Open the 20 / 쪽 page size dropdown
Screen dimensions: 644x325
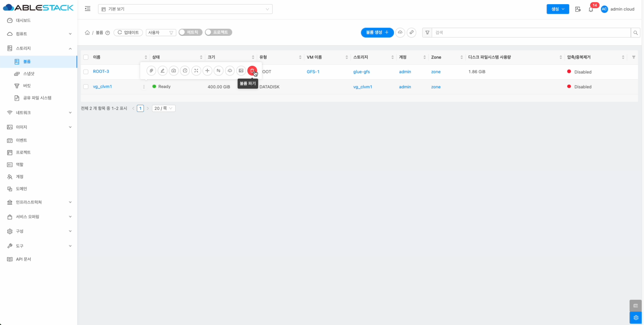[x=164, y=109]
